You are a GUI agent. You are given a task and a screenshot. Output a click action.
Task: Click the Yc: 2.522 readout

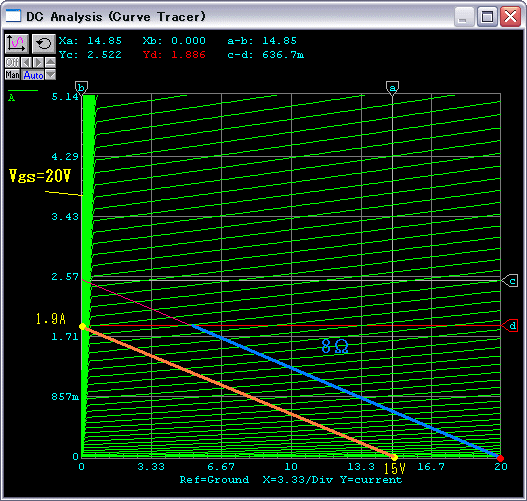90,54
